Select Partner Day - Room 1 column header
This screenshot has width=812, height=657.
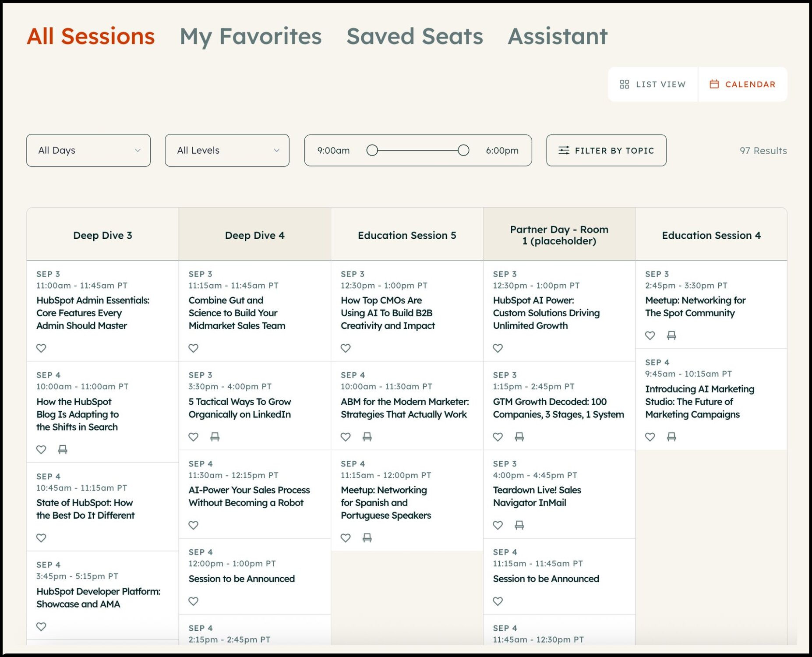coord(559,235)
